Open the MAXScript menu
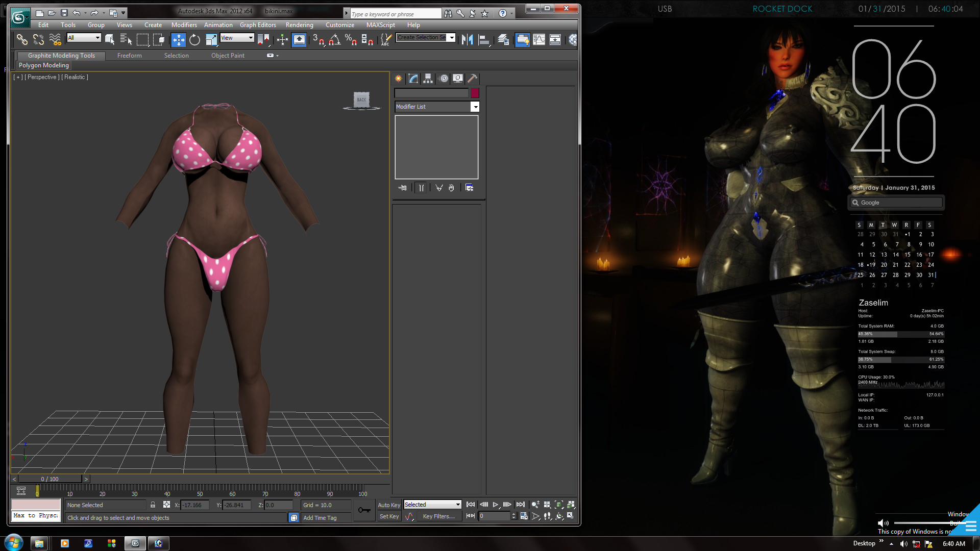The width and height of the screenshot is (980, 551). [381, 25]
